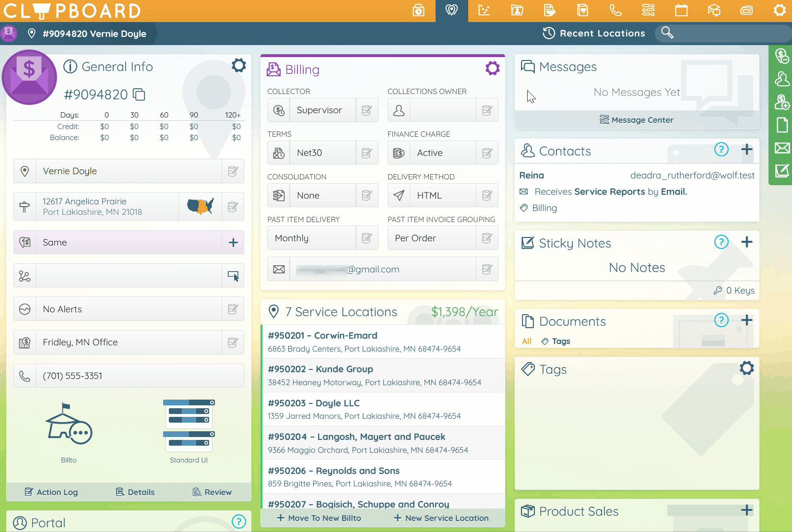
Task: Open the settings gear in the top bar
Action: point(780,11)
